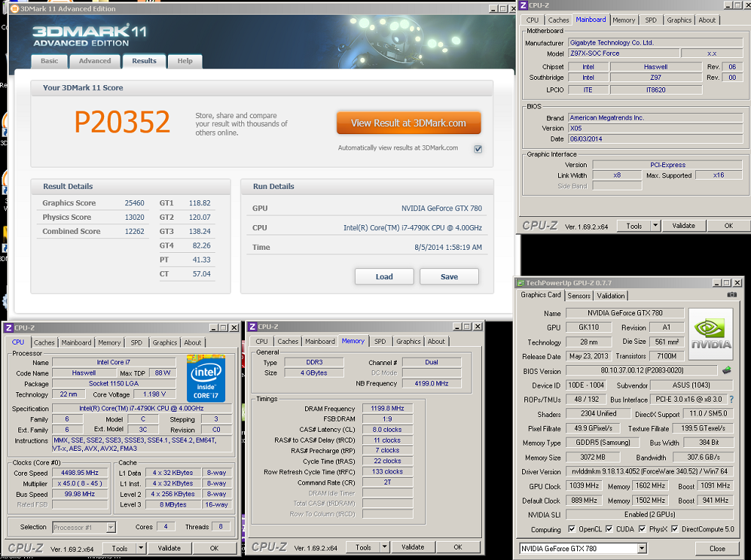Click the NVIDIA GeForce GTX 780 GPU text
The width and height of the screenshot is (751, 560).
[442, 208]
